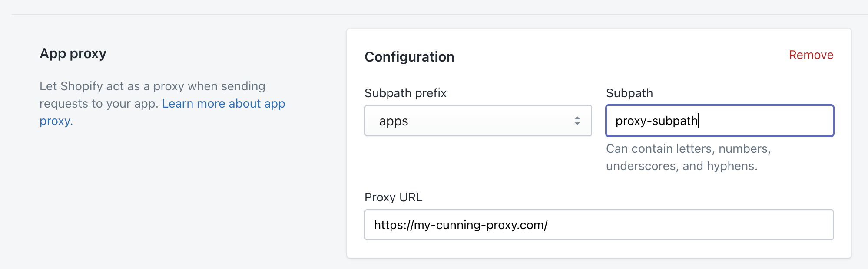Select the apps value in the prefix selector
Image resolution: width=868 pixels, height=269 pixels.
[x=394, y=121]
